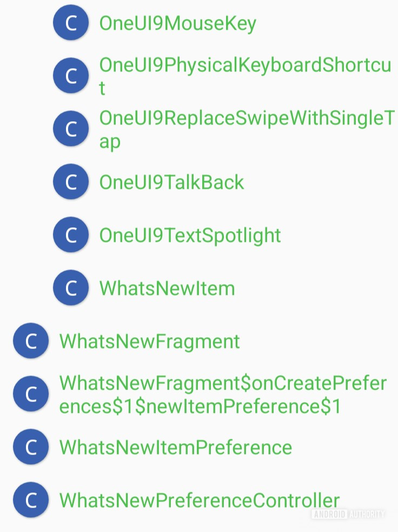
Task: Click the class icon for OneUI9TalkBack
Action: click(71, 181)
